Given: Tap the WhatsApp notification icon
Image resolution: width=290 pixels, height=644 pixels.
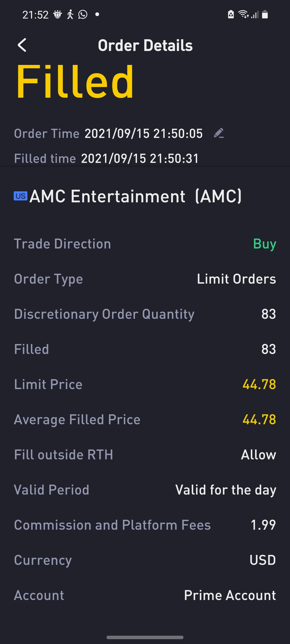Looking at the screenshot, I should coord(83,14).
